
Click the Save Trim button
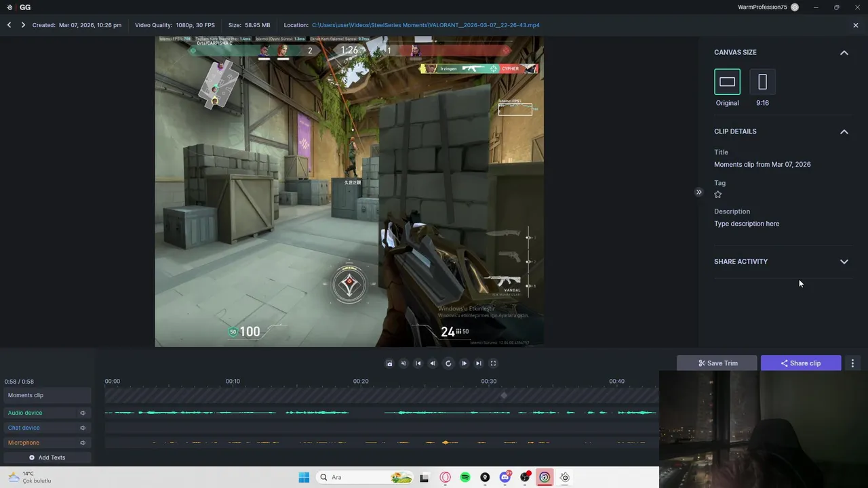coord(717,363)
